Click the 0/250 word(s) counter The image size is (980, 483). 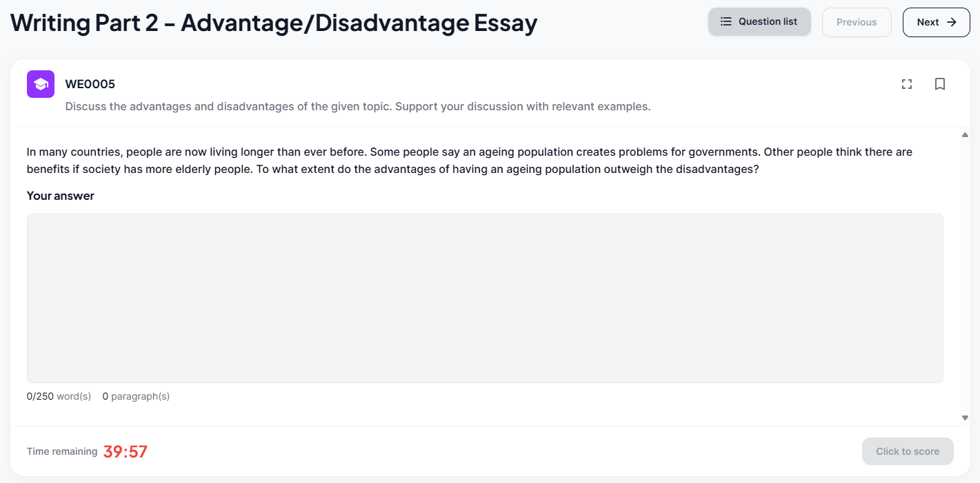(x=59, y=396)
